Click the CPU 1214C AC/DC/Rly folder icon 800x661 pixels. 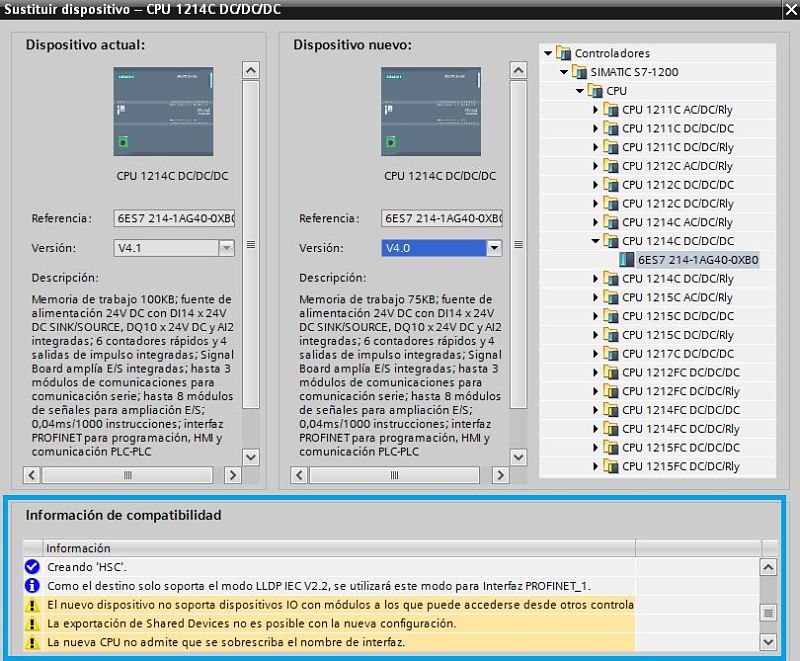(x=611, y=222)
